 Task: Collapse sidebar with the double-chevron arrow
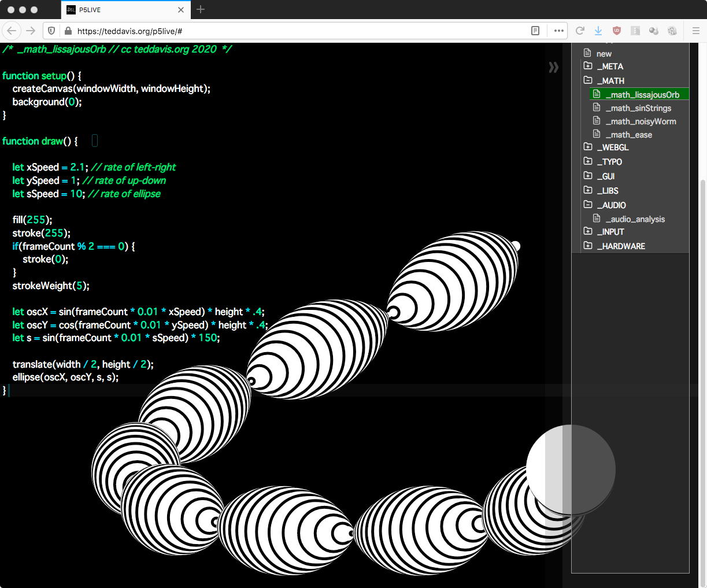click(x=553, y=68)
